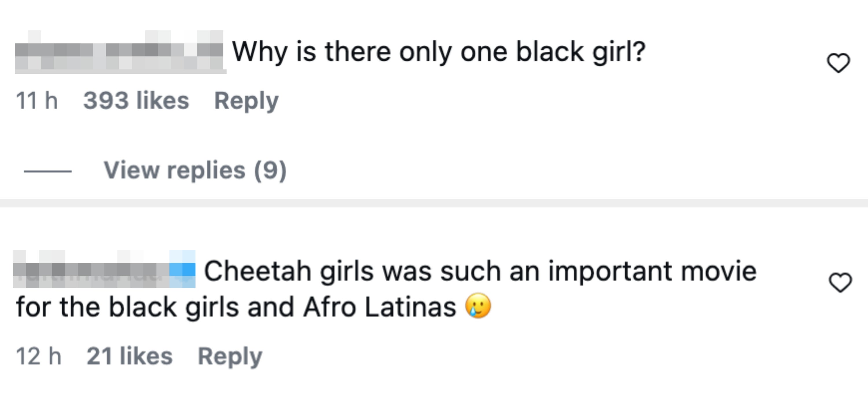This screenshot has width=868, height=406.
Task: Tap the heart on the Cheetah girls comment
Action: pos(840,282)
